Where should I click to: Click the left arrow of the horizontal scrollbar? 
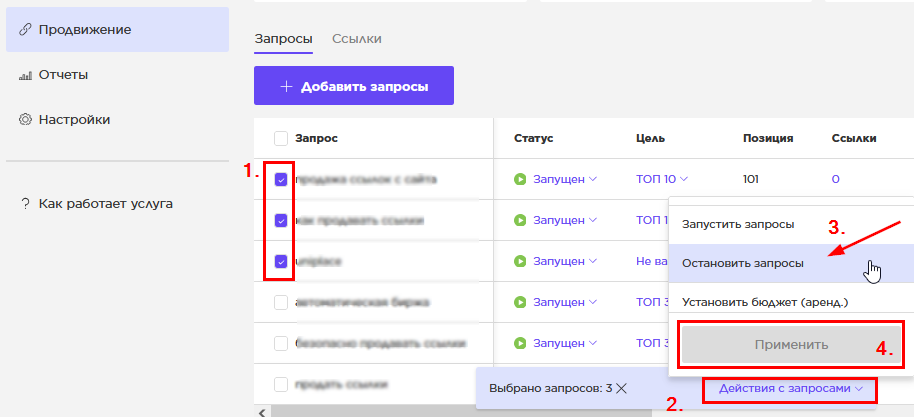click(261, 412)
